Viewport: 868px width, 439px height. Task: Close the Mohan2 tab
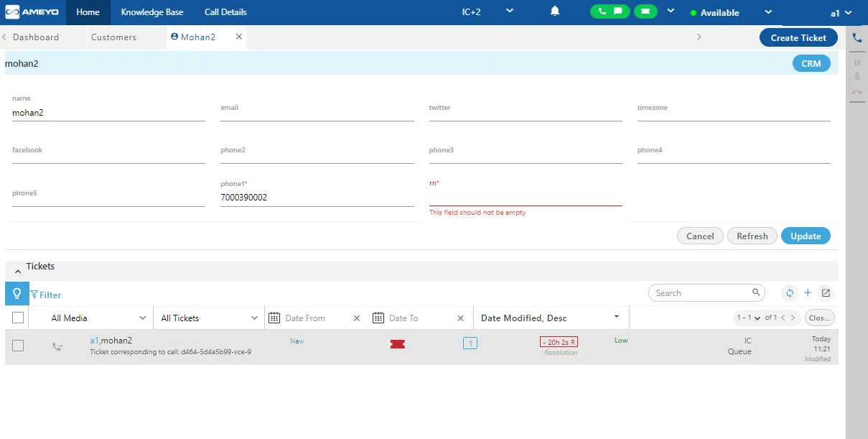point(239,37)
